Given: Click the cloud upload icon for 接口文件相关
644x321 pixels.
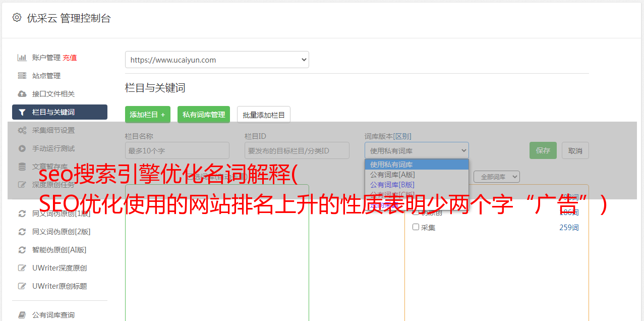Looking at the screenshot, I should click(x=22, y=94).
